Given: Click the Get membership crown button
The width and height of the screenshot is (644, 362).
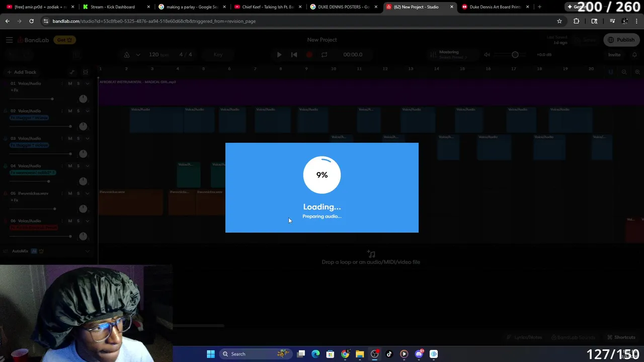Looking at the screenshot, I should coord(64,40).
